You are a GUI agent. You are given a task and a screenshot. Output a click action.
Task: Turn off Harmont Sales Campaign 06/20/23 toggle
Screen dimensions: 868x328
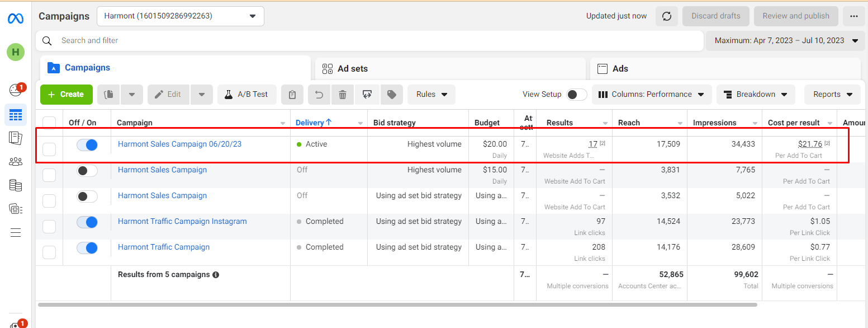[87, 145]
